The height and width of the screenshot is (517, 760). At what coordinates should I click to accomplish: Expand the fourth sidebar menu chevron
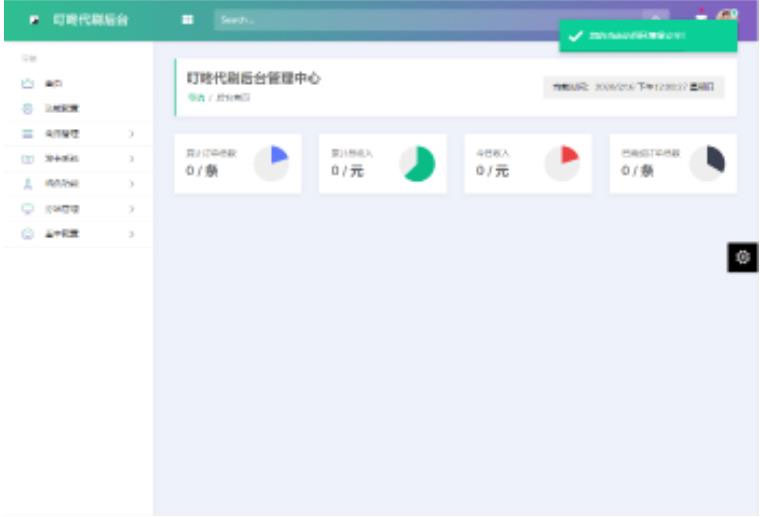132,158
